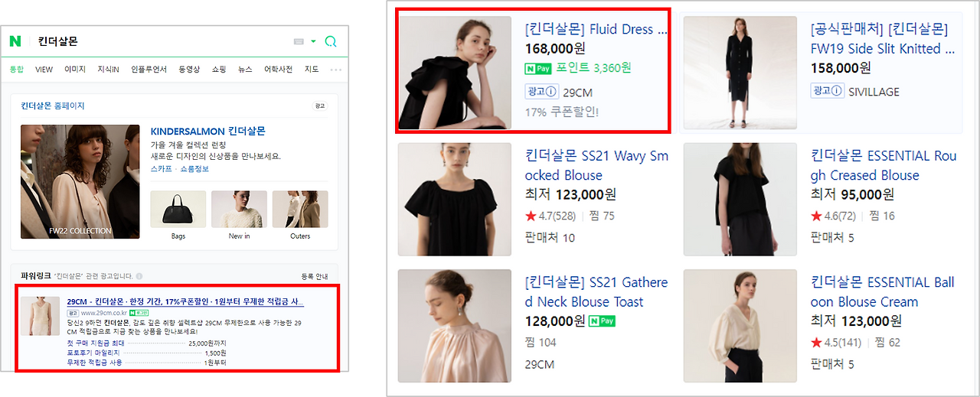Click 찜 62 on Balloon Blouse Cream

[x=887, y=342]
